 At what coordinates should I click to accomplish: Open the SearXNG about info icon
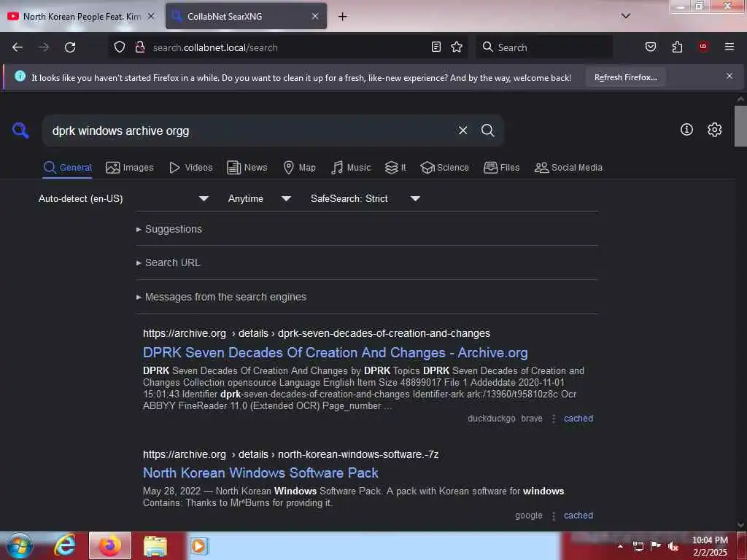[686, 129]
